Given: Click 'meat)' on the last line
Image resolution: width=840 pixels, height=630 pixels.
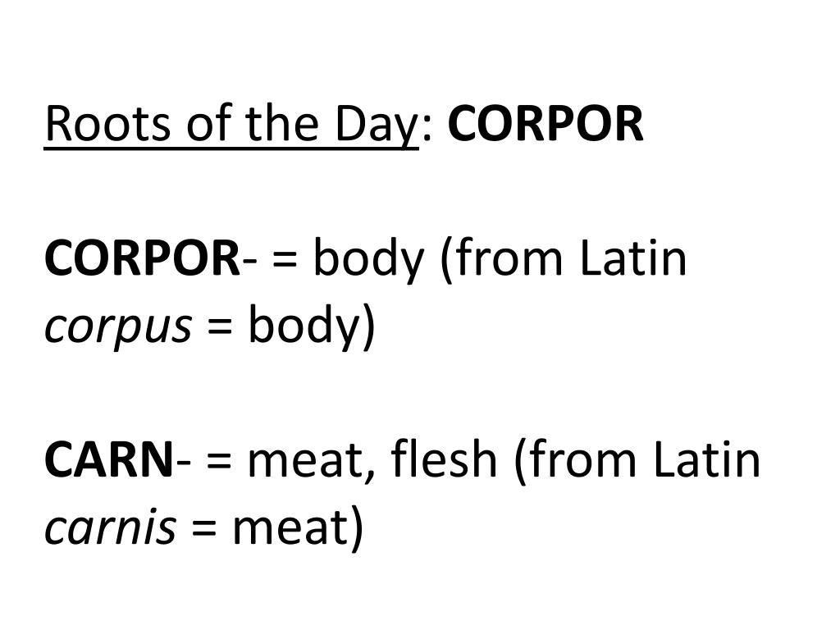Looking at the screenshot, I should tap(298, 530).
